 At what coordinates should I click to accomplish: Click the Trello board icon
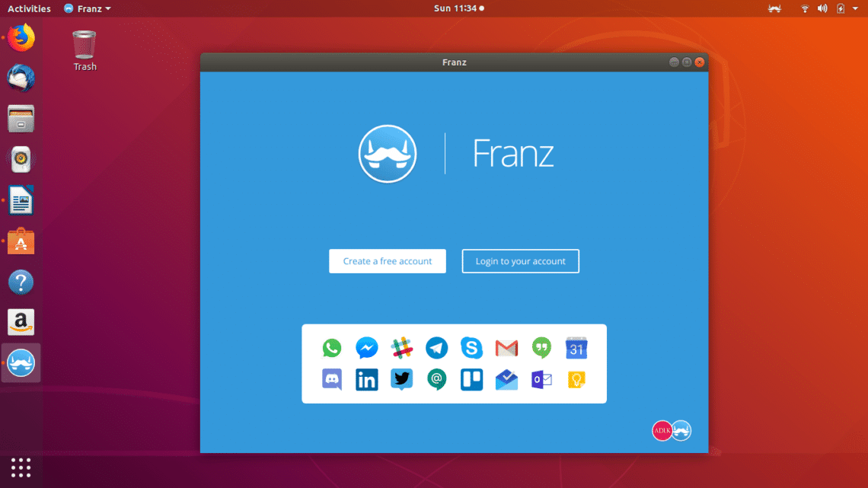(471, 379)
